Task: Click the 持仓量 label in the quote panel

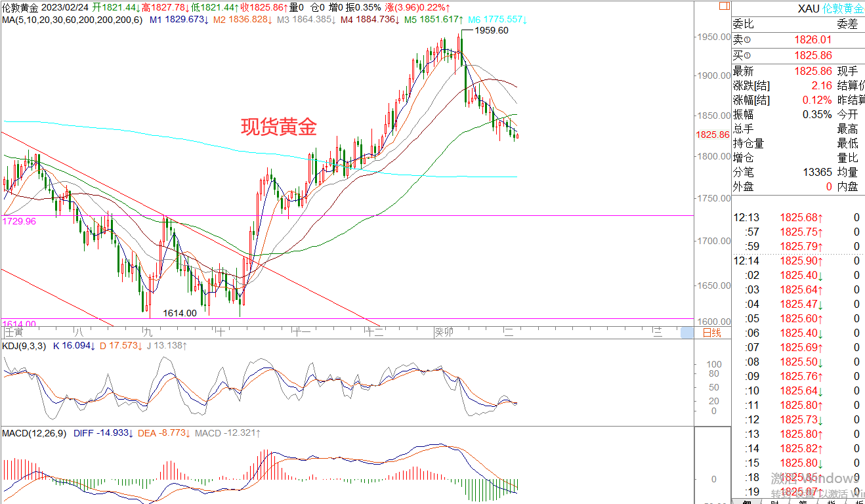Action: click(749, 144)
